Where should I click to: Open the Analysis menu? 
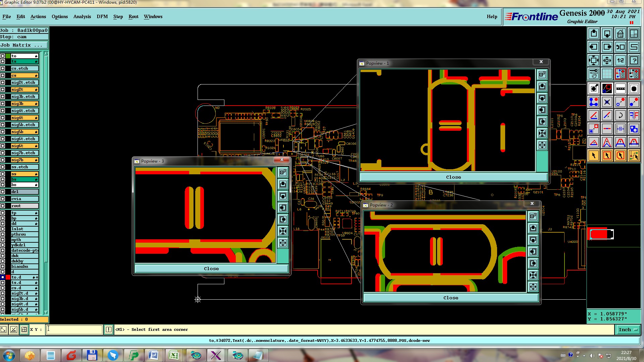coord(82,16)
